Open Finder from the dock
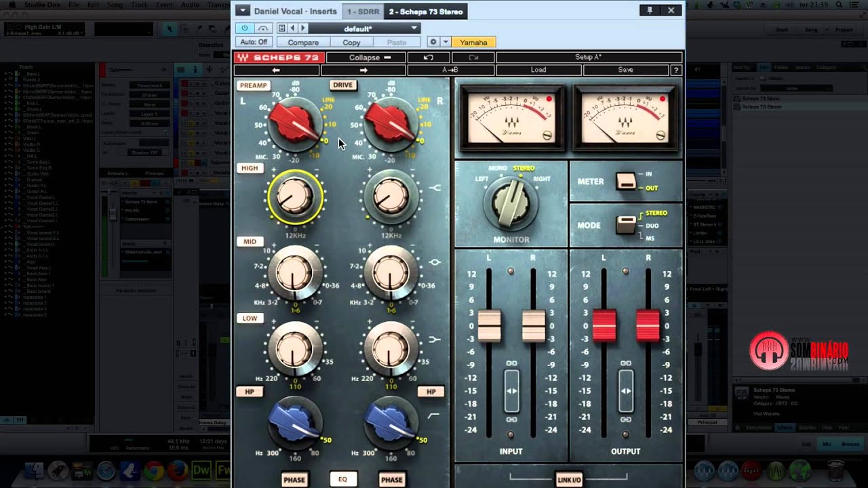This screenshot has width=868, height=488. coord(34,471)
